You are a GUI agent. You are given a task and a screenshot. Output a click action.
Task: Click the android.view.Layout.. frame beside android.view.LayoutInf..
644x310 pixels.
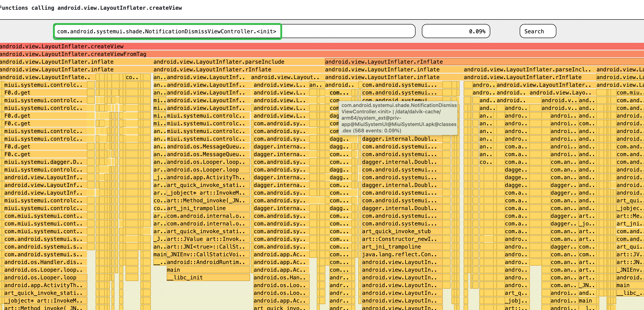288,77
